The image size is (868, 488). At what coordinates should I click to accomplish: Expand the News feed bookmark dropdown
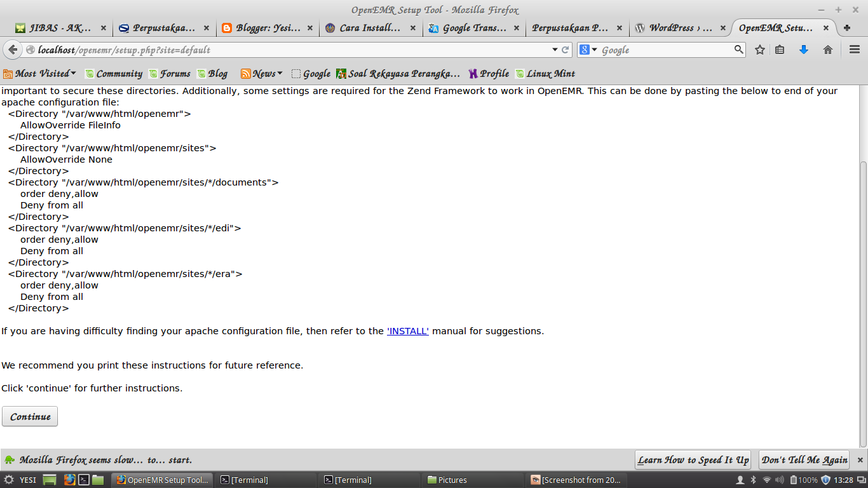[x=262, y=74]
